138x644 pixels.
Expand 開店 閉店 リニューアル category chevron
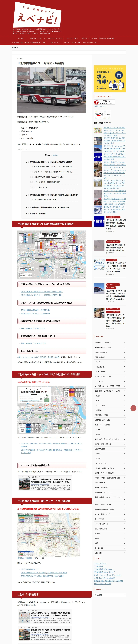tap(124, 343)
